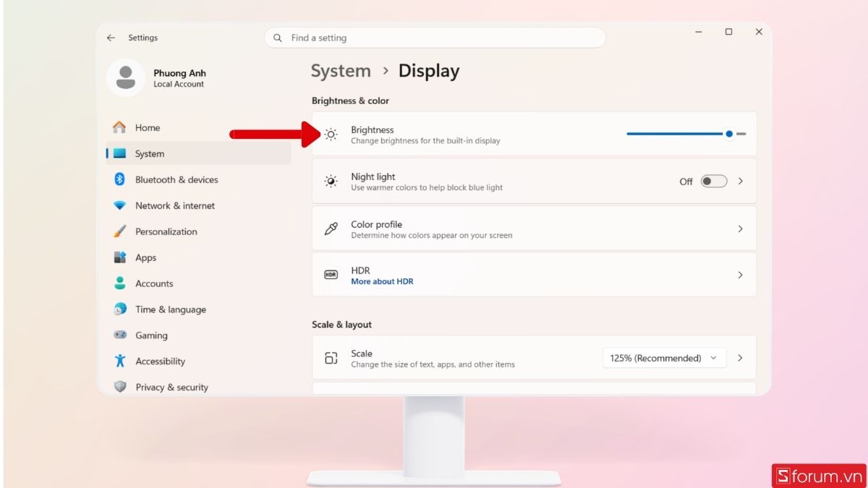Open the System sidebar section
The image size is (868, 488).
point(151,153)
